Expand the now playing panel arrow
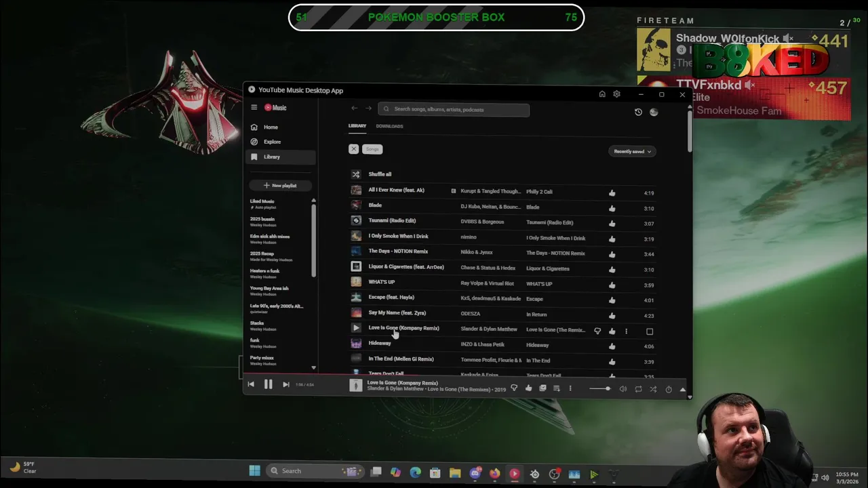The width and height of the screenshot is (868, 488). tap(682, 389)
